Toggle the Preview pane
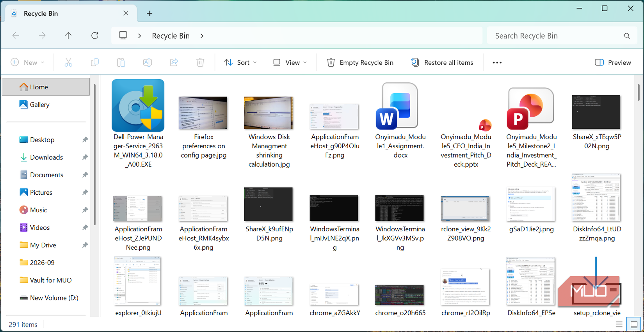This screenshot has width=644, height=332. click(613, 62)
